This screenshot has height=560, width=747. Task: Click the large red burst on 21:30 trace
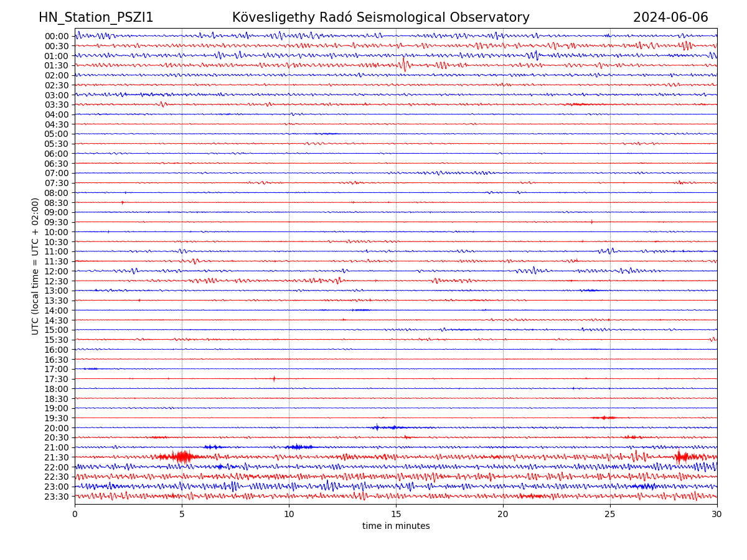(x=182, y=457)
